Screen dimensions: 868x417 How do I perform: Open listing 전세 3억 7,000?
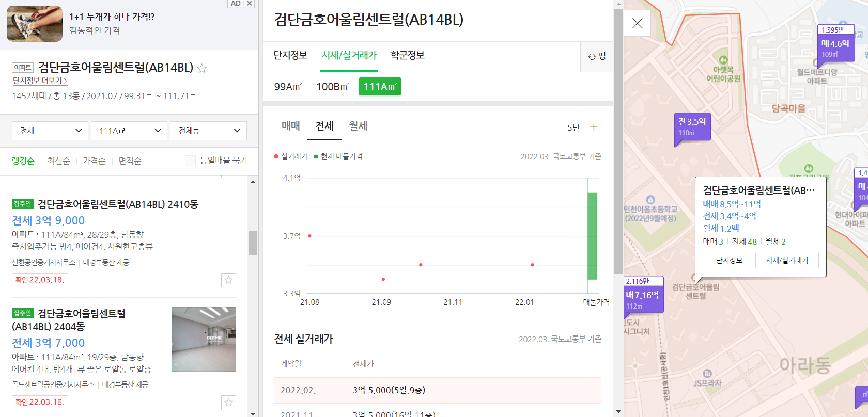pos(48,343)
